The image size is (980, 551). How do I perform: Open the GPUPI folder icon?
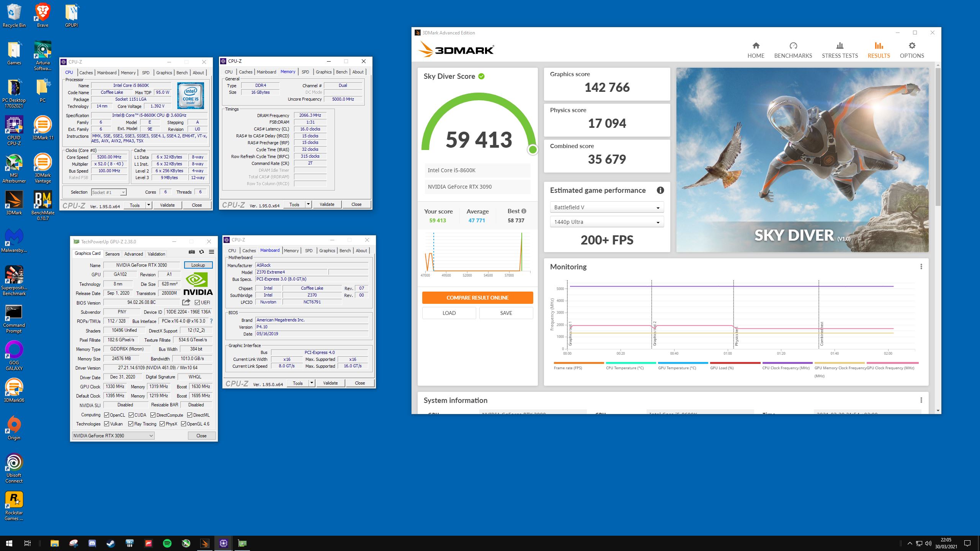pos(71,15)
